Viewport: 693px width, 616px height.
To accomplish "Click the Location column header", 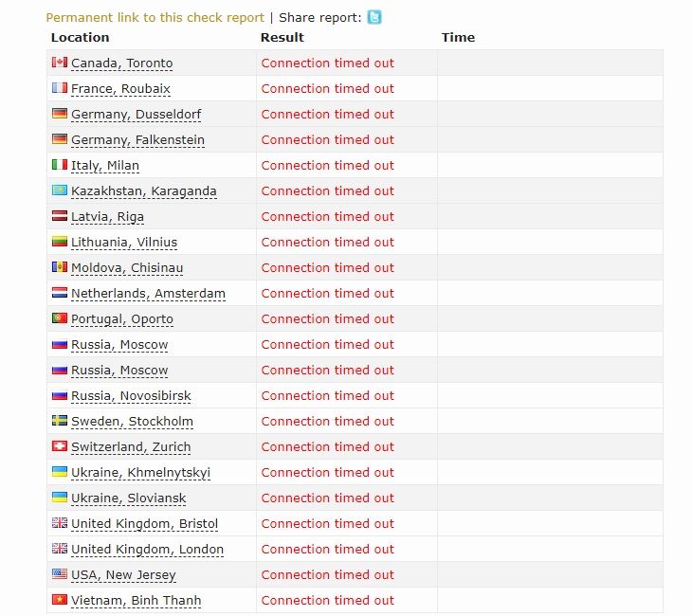I will 80,38.
